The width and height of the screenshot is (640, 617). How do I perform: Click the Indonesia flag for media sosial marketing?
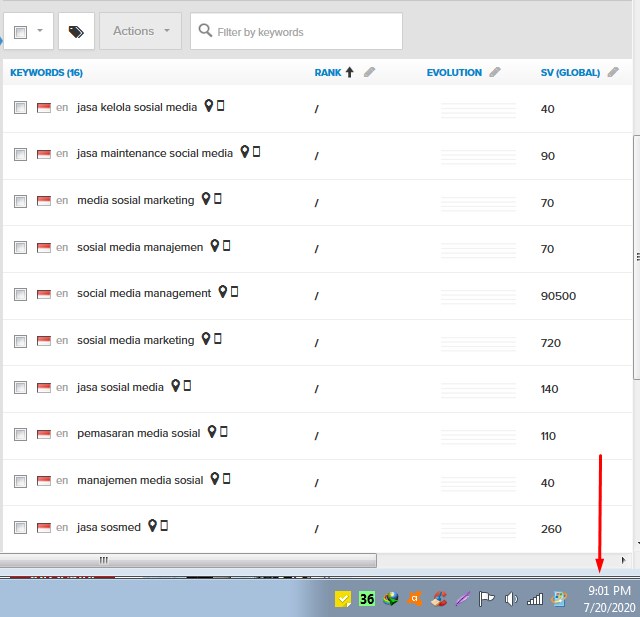pos(44,201)
